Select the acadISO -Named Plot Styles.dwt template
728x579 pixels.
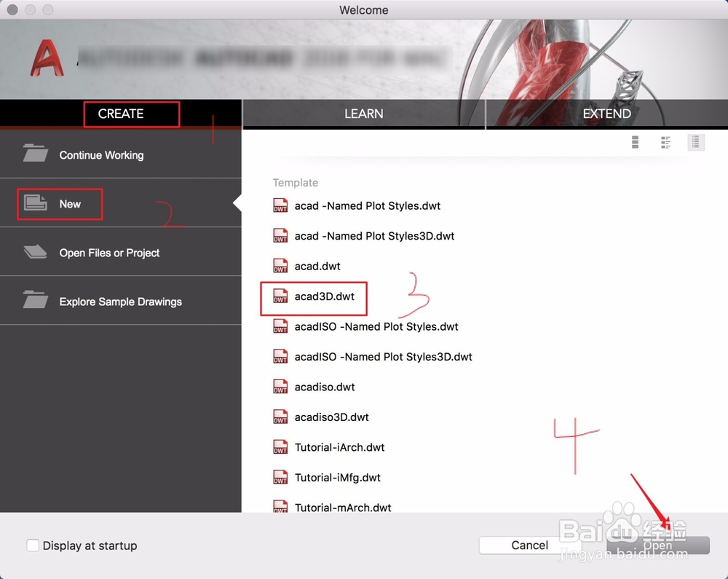(376, 326)
